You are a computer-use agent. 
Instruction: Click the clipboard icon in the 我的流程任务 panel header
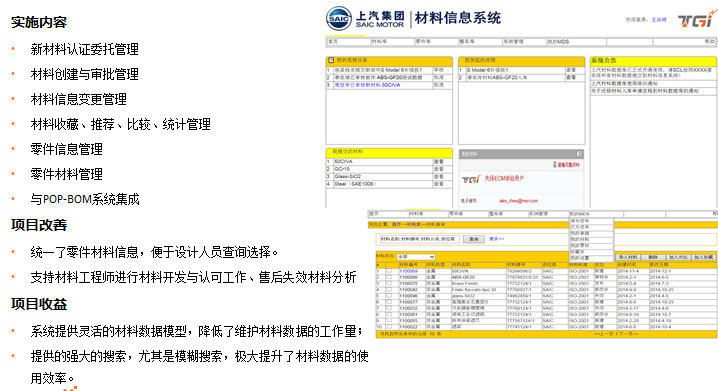coord(331,60)
